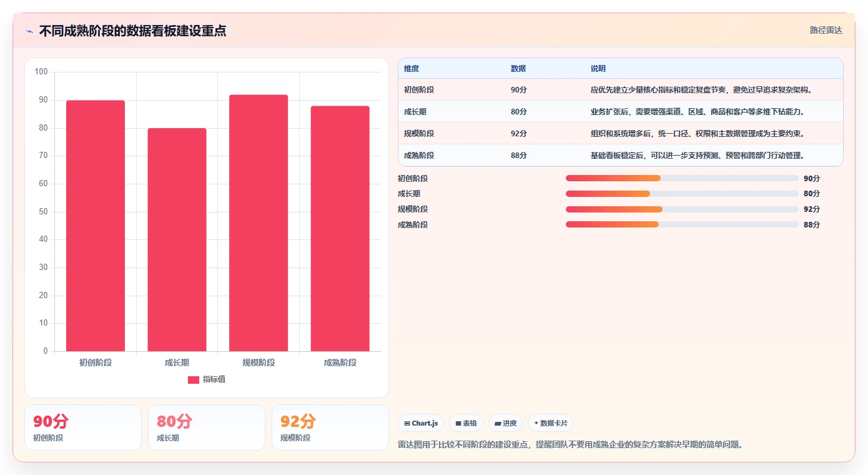This screenshot has width=868, height=475.
Task: Click the 成熟阶段 label left of progress bar
Action: [x=413, y=225]
